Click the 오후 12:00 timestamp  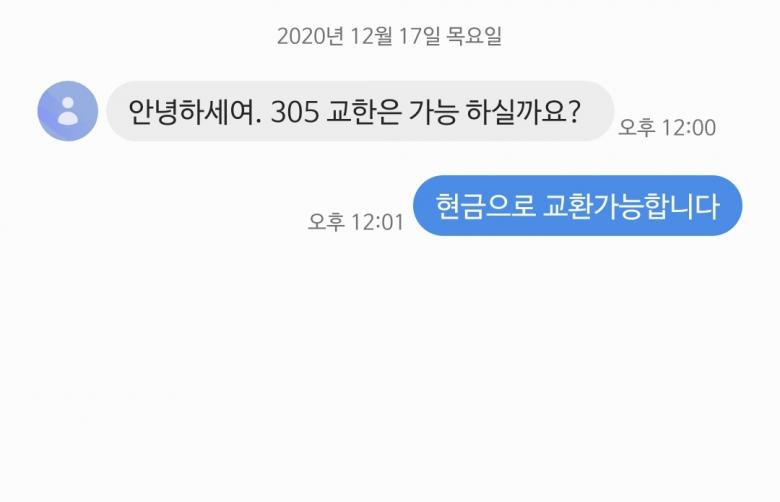[x=667, y=128]
